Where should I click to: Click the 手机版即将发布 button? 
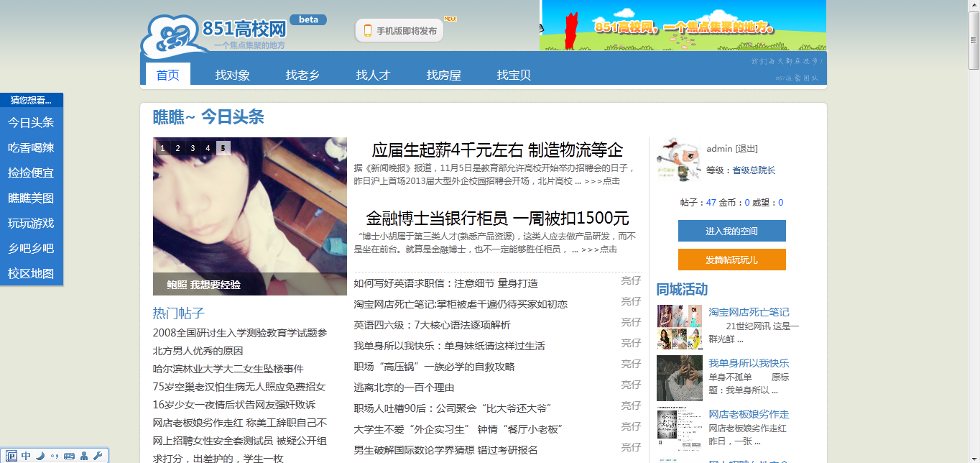399,31
